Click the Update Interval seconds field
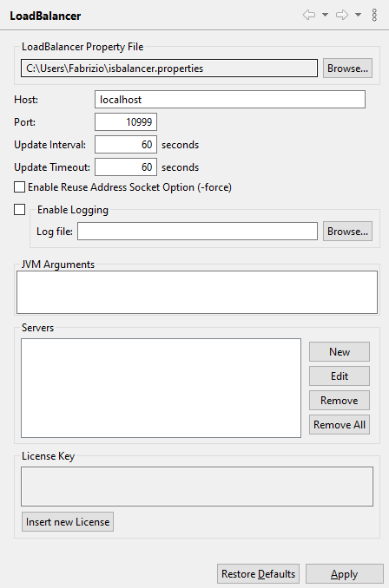Viewport: 389px width, 588px height. [126, 144]
